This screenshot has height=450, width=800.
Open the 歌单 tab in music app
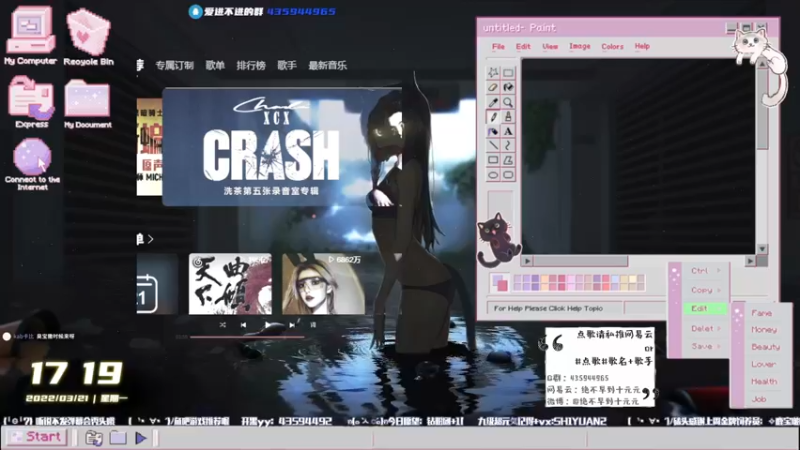[x=215, y=65]
